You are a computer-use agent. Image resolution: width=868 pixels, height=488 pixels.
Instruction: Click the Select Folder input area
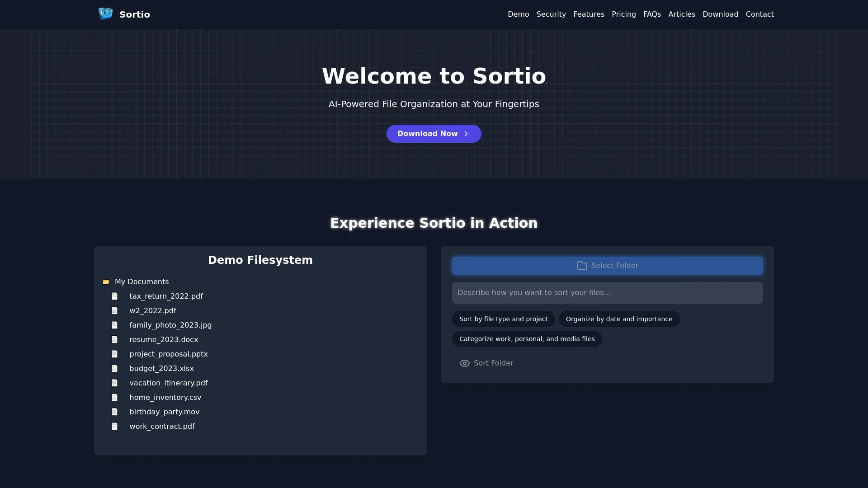(608, 265)
